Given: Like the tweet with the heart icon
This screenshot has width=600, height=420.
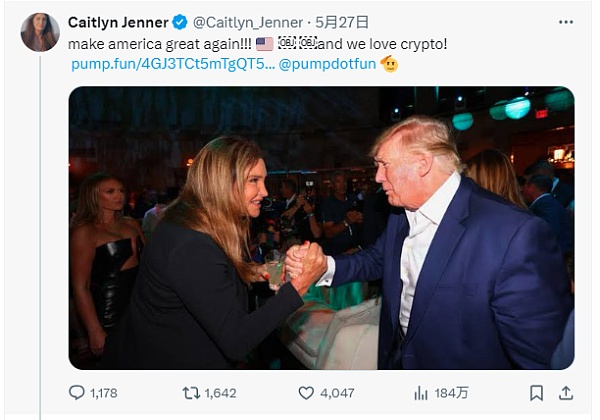Looking at the screenshot, I should click(x=306, y=393).
